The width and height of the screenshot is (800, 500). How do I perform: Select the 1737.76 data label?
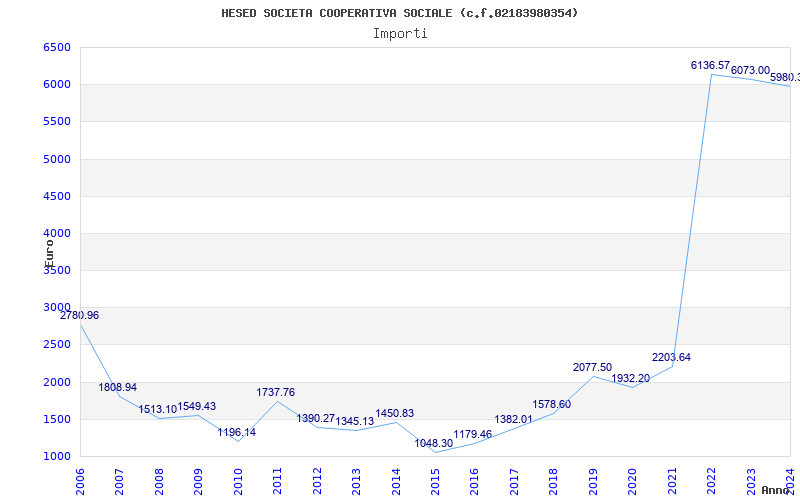click(276, 392)
